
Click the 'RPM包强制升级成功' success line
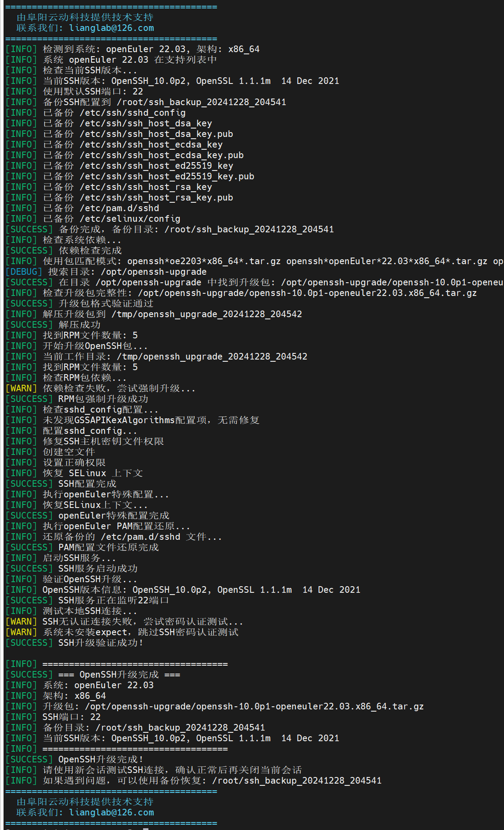pos(103,399)
